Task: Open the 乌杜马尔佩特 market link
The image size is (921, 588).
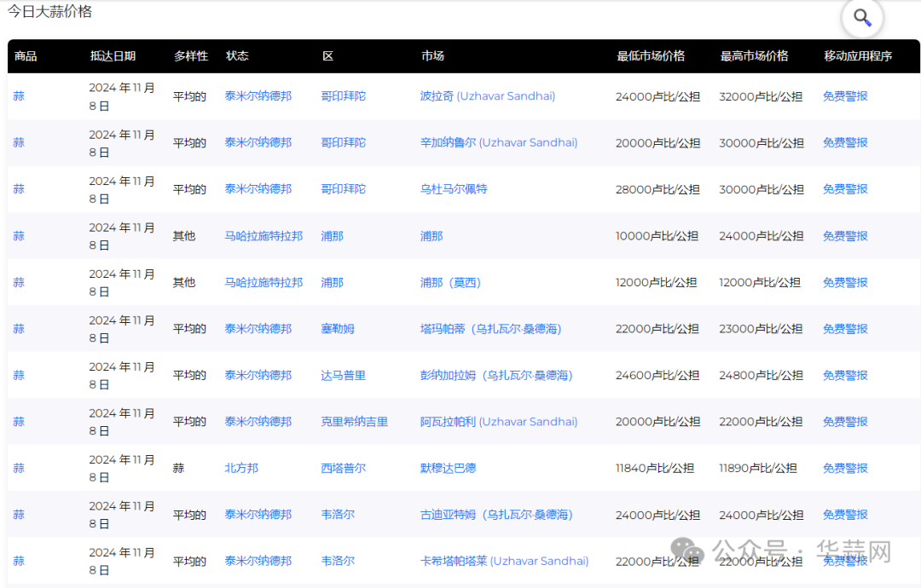Action: 454,189
